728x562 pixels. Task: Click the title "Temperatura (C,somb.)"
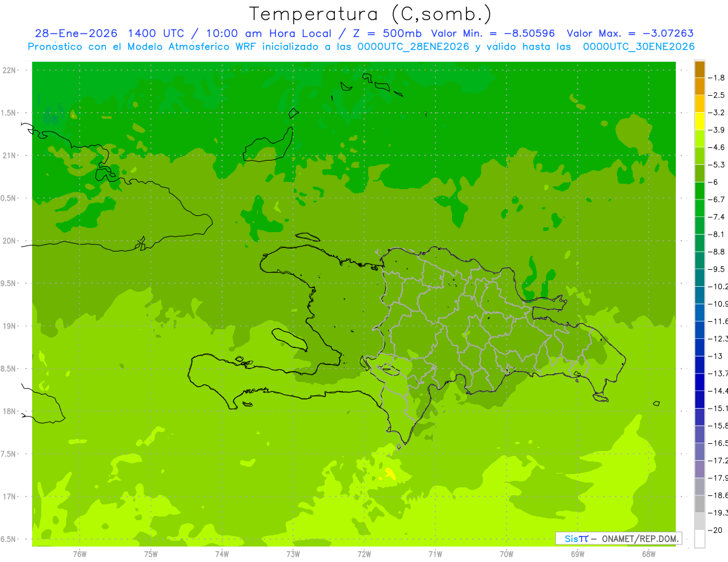click(370, 13)
